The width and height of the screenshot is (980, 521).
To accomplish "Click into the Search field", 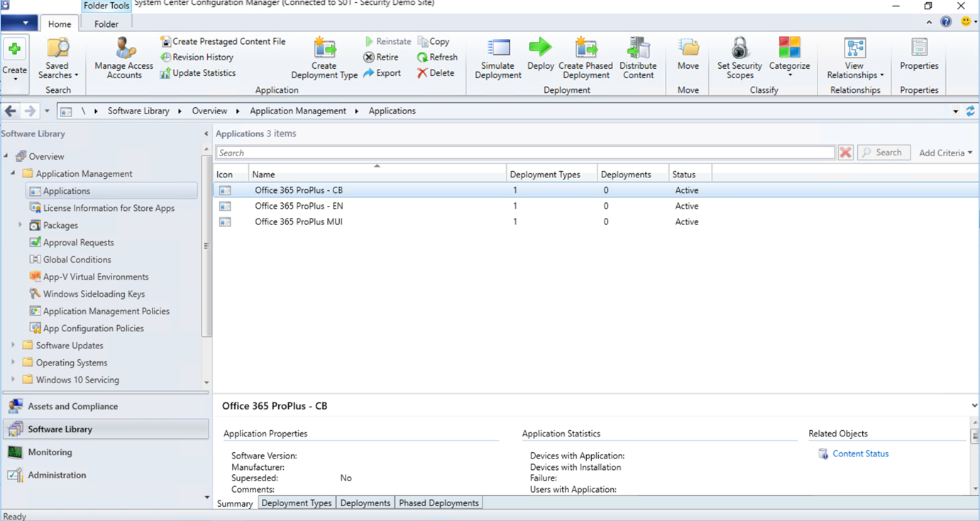I will pyautogui.click(x=525, y=153).
